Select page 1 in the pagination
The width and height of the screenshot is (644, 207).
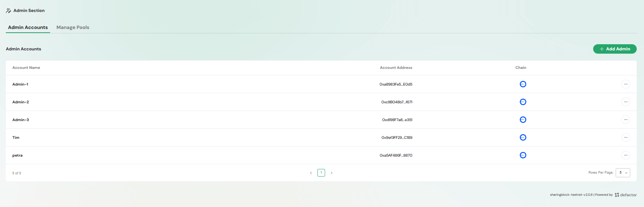coord(321,173)
